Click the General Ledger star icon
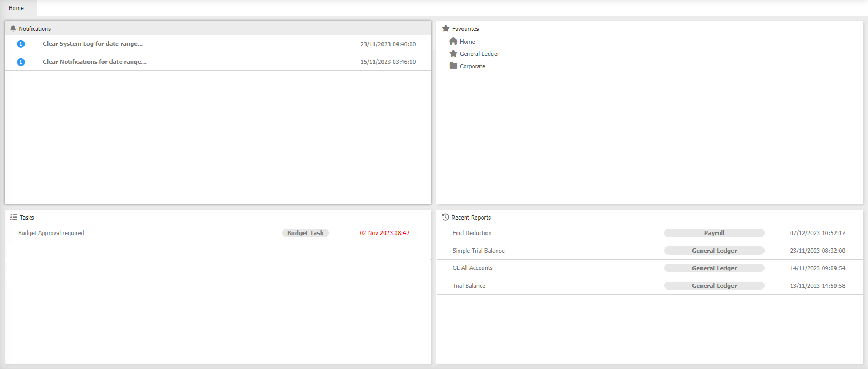 coord(453,54)
